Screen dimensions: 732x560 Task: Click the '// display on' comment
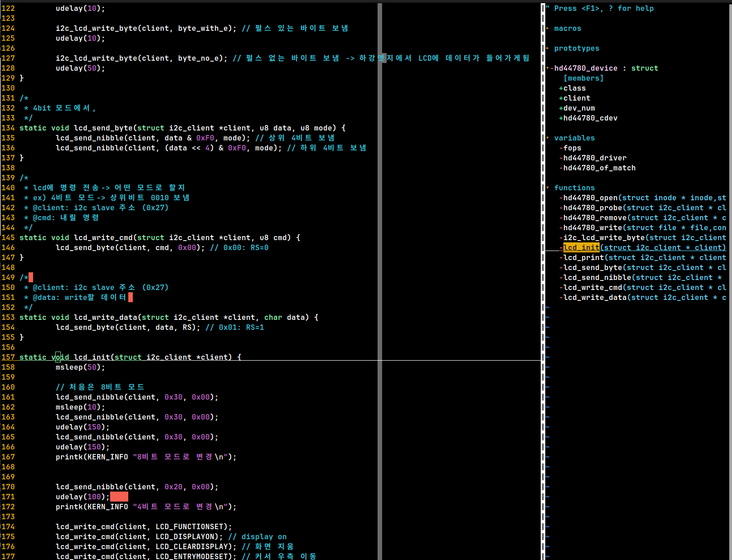(257, 536)
